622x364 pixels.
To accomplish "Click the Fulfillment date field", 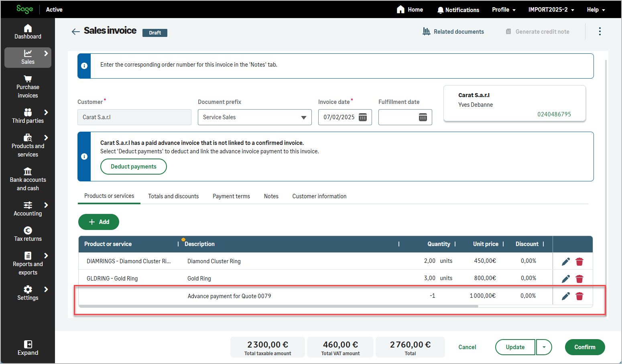I will coord(405,117).
